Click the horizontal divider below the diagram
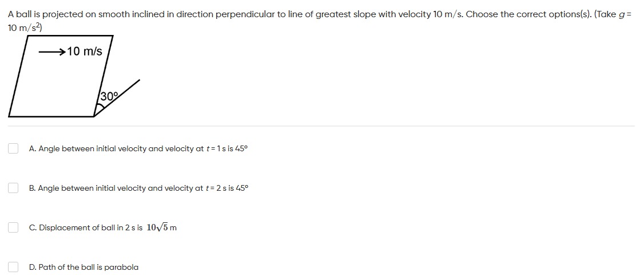This screenshot has width=644, height=275. (321, 126)
